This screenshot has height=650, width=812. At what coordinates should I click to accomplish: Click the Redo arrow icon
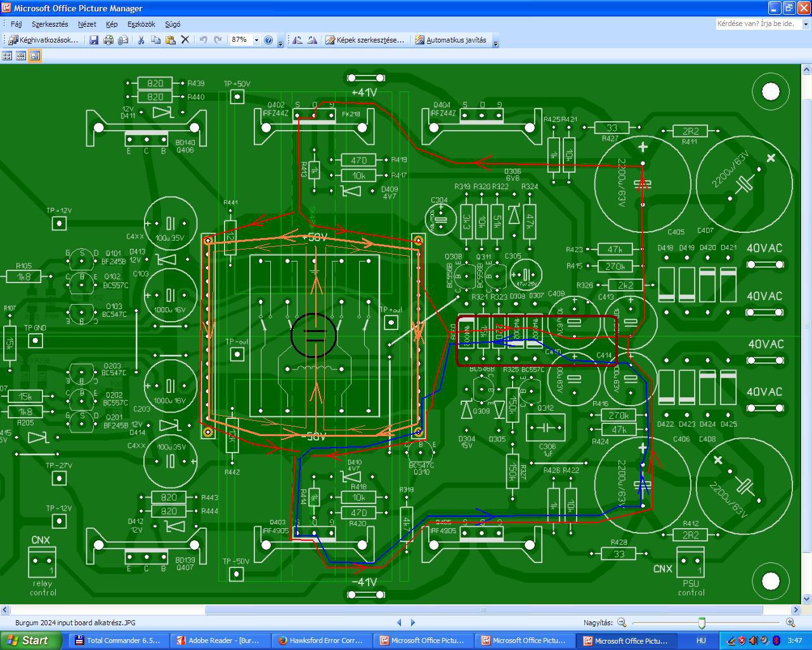[218, 40]
